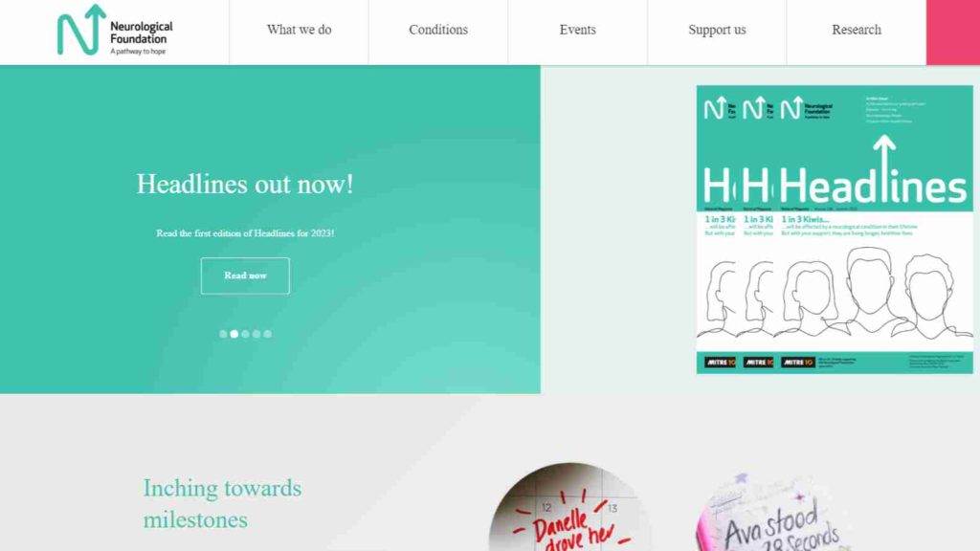Click the Inching towards milestones heading
This screenshot has width=980, height=551.
[x=222, y=503]
